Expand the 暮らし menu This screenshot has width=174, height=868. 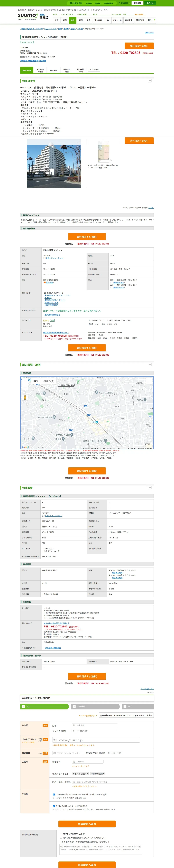click(x=151, y=20)
